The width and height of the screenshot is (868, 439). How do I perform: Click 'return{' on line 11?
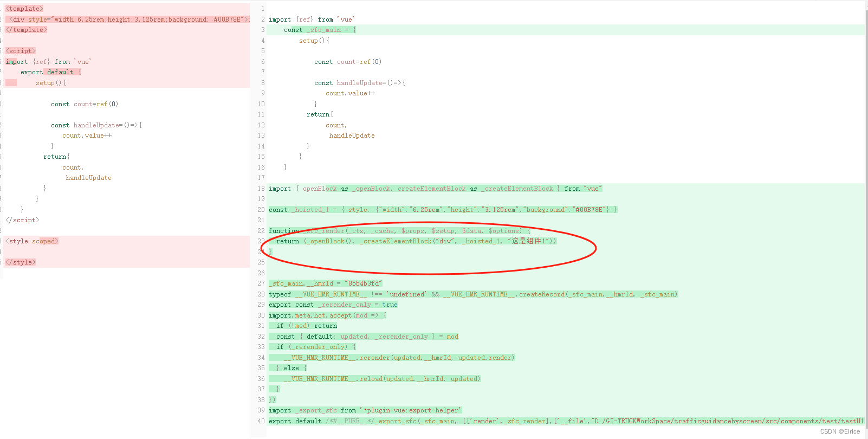click(320, 114)
